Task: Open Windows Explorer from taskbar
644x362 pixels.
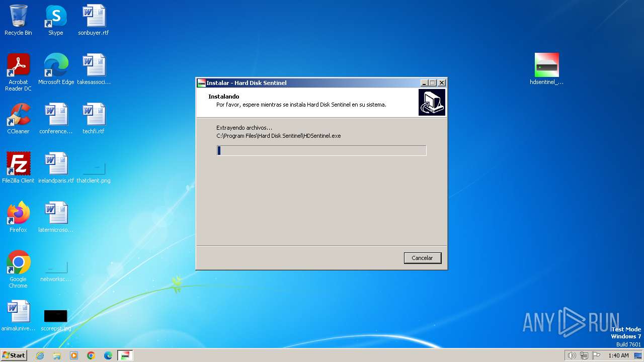Action: point(57,355)
